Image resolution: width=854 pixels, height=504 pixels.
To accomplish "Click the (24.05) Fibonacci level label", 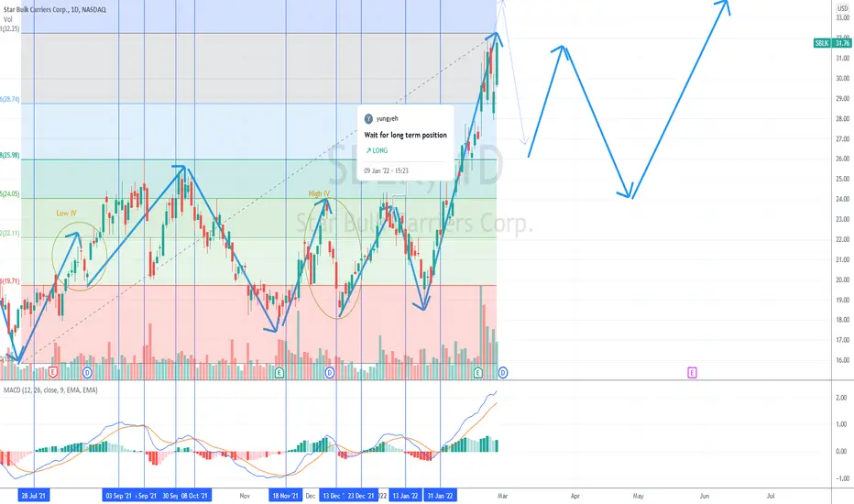I will (10, 193).
